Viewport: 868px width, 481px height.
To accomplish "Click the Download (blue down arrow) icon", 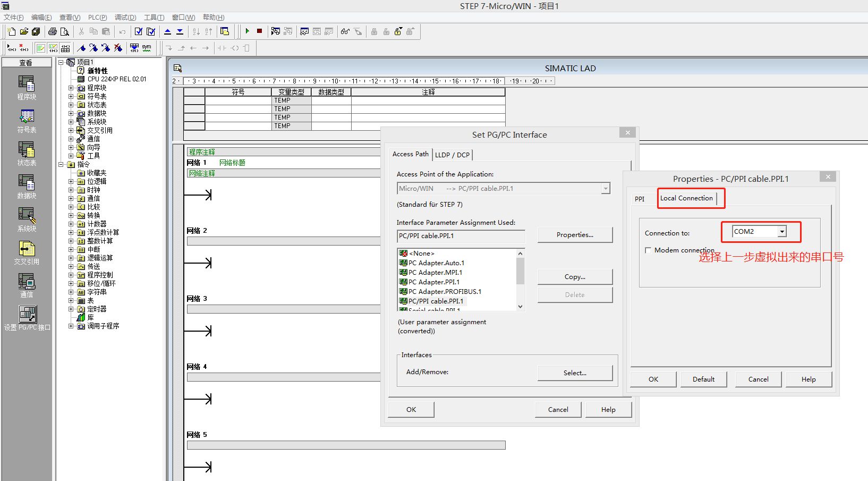I will [180, 31].
